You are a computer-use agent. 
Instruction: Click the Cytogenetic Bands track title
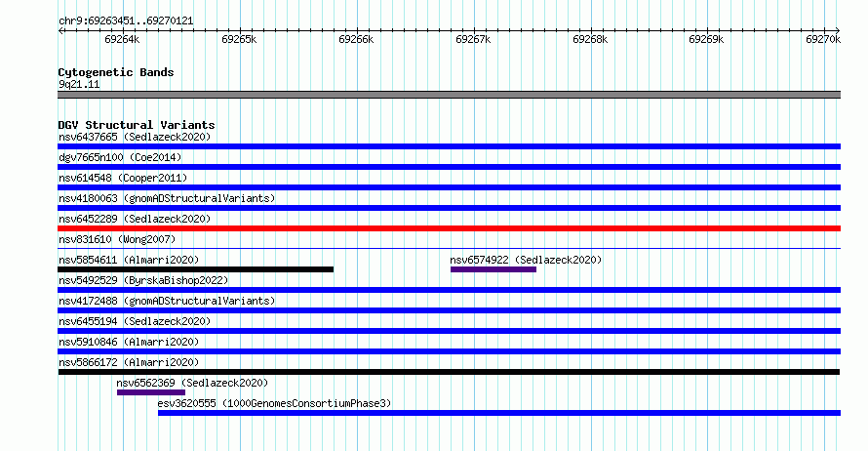coord(116,72)
